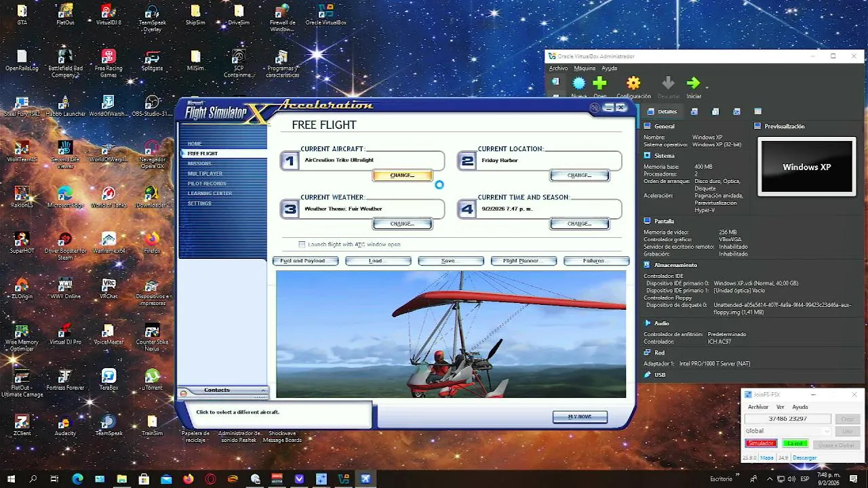Click Change button for current aircraft

tap(402, 176)
